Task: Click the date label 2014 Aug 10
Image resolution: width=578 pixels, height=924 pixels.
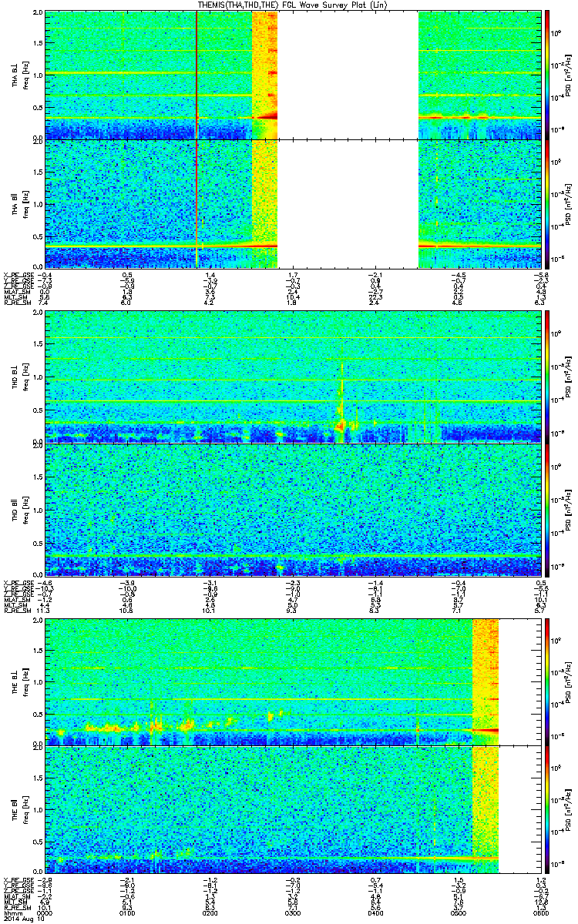Action: [22, 920]
